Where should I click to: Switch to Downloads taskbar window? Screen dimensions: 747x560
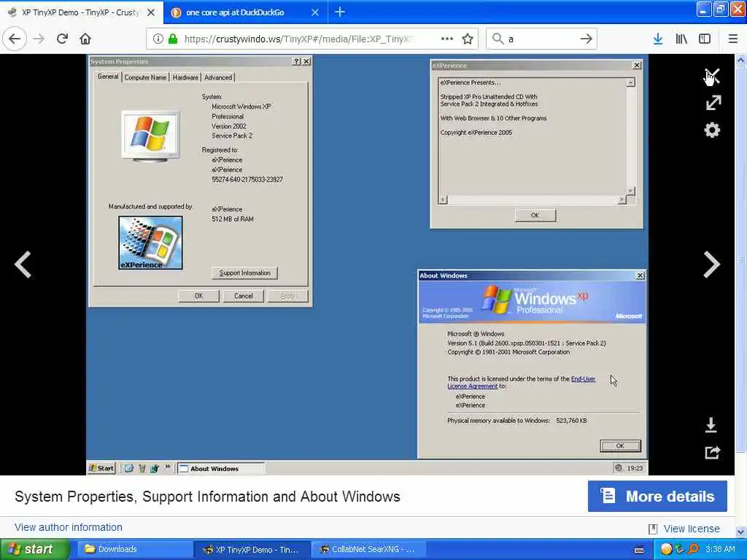(x=134, y=549)
